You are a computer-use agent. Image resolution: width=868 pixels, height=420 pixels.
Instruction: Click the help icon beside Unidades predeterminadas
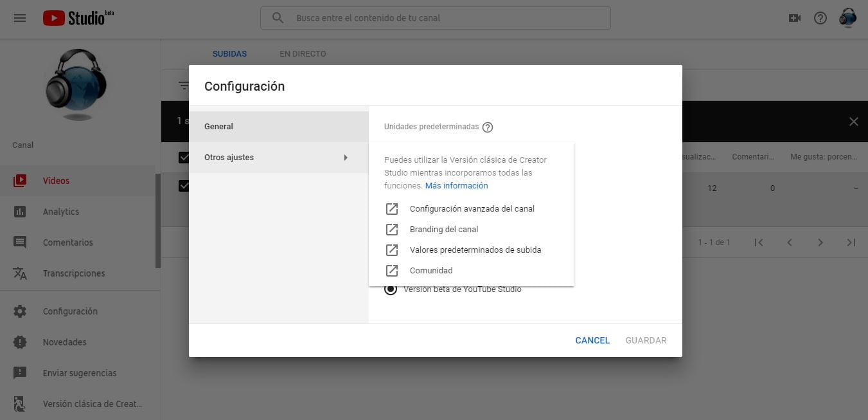[x=488, y=127]
